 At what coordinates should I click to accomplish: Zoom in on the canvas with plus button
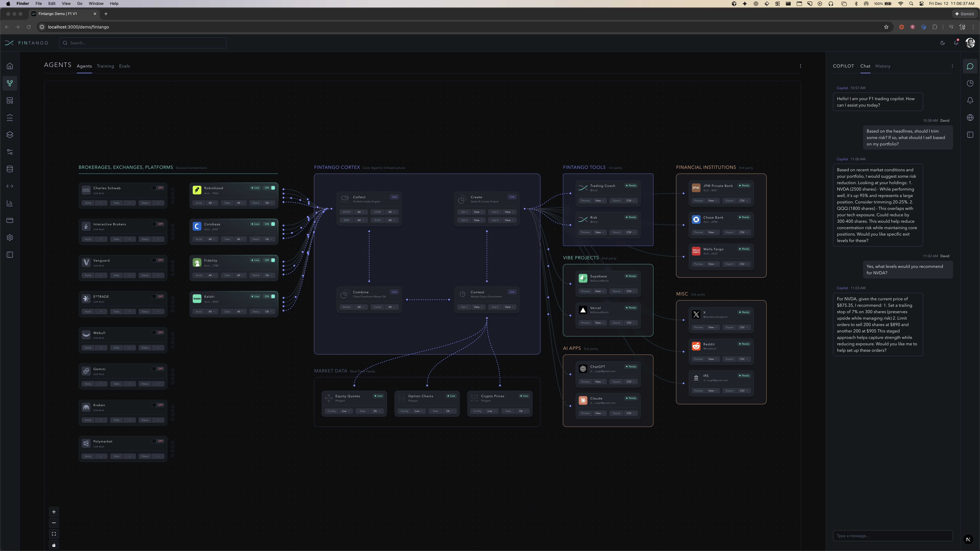click(x=54, y=512)
